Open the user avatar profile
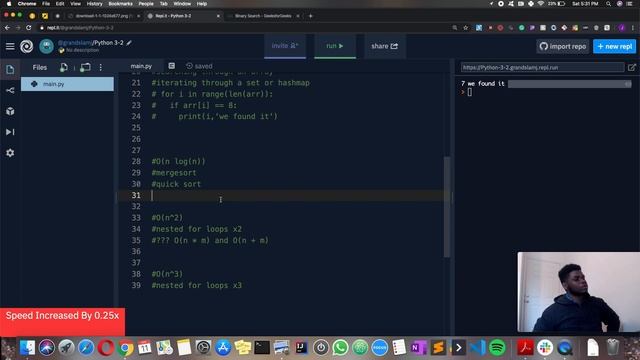Viewport: 640px width, 360px height. coord(46,46)
